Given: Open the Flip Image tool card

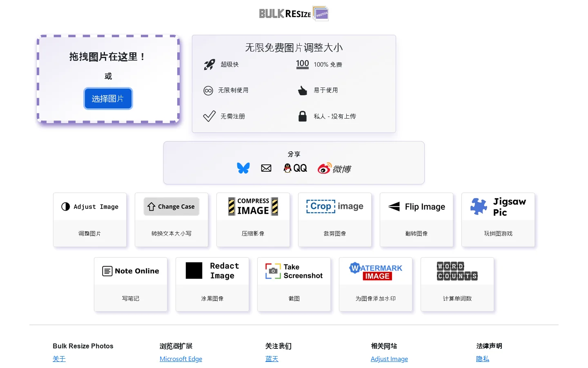Looking at the screenshot, I should point(416,220).
